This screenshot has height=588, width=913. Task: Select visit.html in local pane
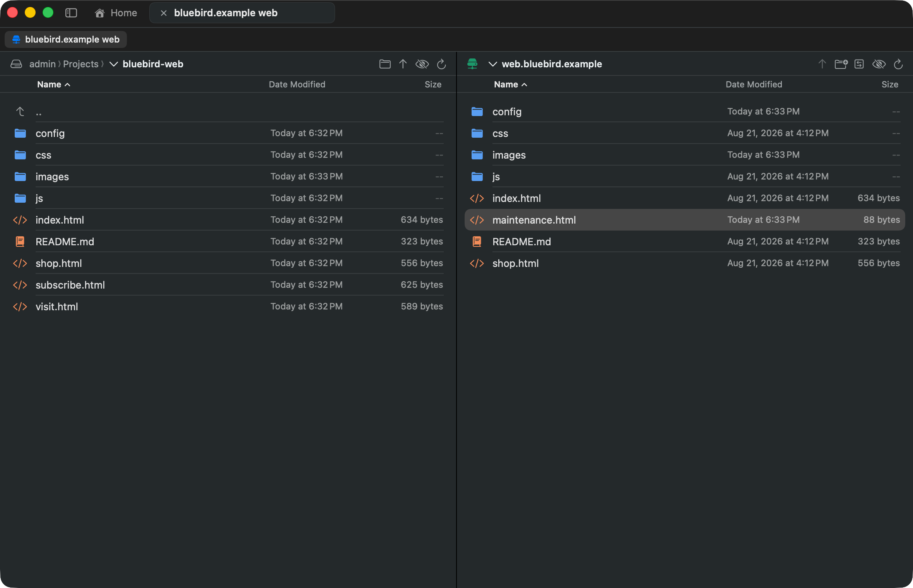[x=228, y=306]
